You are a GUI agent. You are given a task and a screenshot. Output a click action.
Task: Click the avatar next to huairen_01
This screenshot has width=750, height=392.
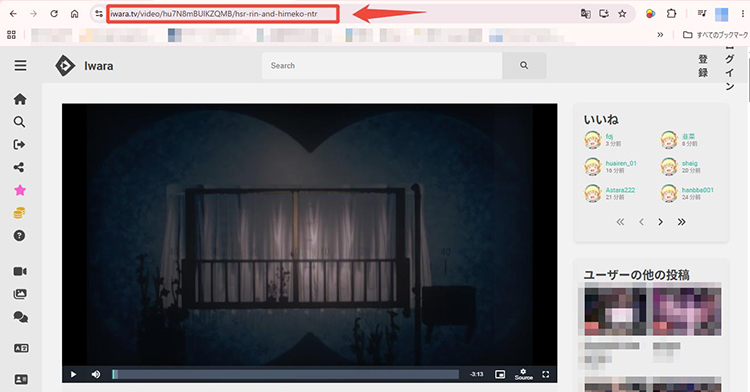coord(593,166)
